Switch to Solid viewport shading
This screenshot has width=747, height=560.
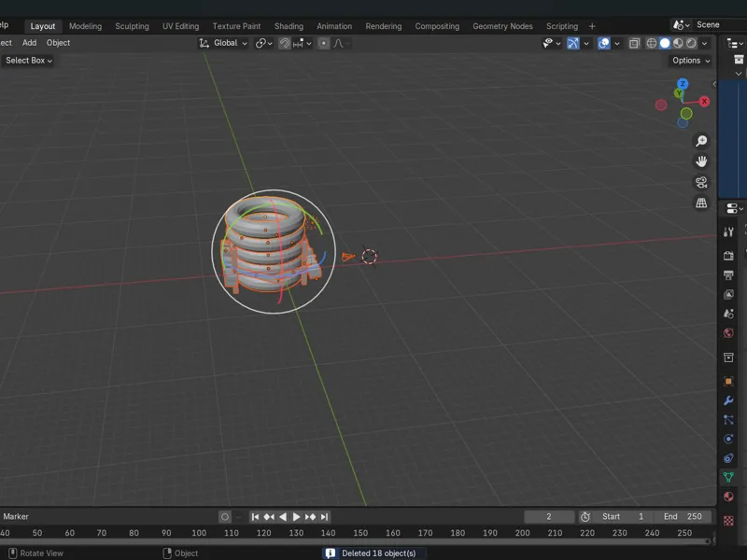(665, 43)
